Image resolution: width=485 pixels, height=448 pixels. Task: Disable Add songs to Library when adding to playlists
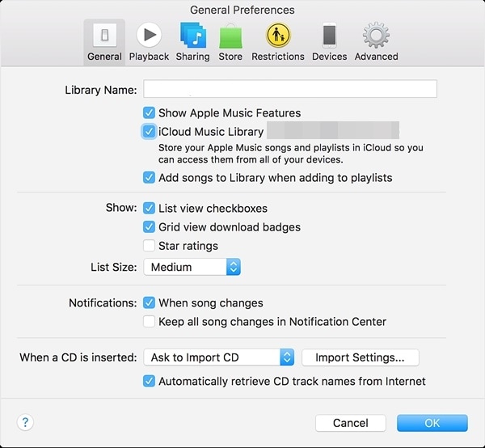pyautogui.click(x=149, y=178)
